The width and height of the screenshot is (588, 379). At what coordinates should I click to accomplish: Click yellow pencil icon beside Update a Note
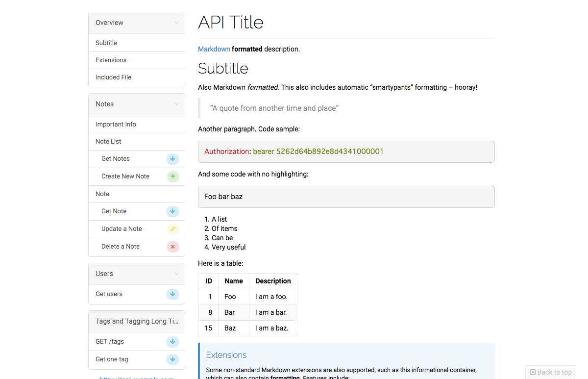tap(172, 229)
